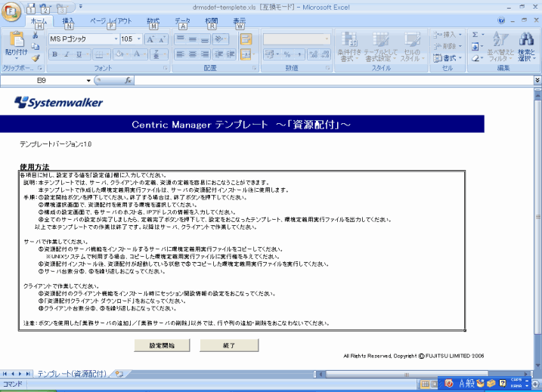Open Customize Quick Access Toolbar dropdown
542x392 pixels.
(81, 6)
